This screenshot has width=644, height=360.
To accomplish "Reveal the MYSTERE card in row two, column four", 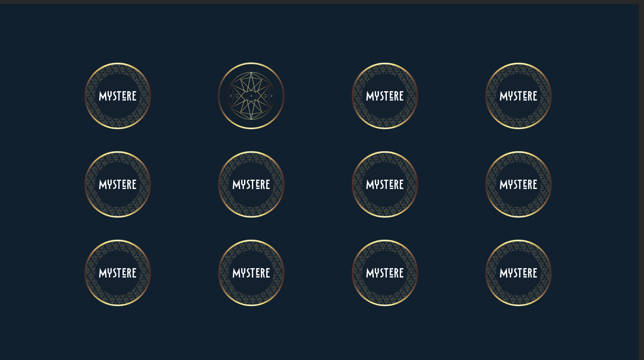I will tap(518, 184).
